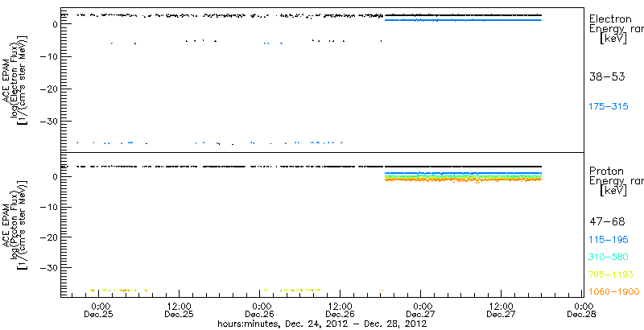Click the -20 tick on proton panel

(x=48, y=237)
